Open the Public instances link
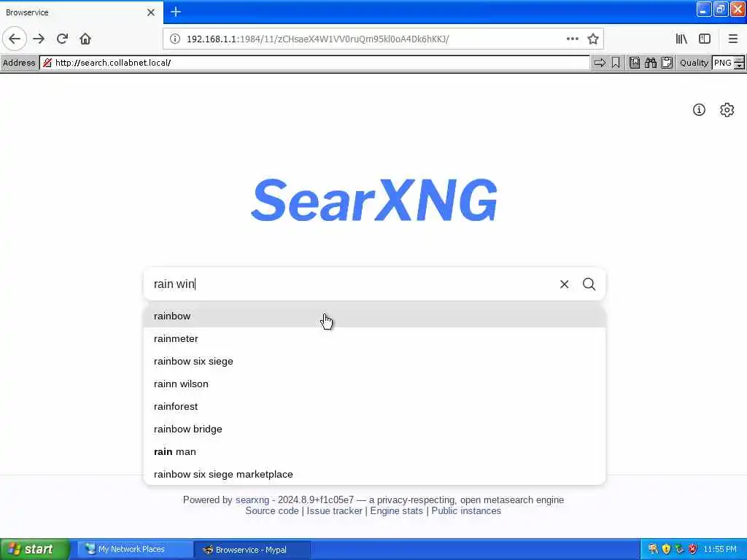 tap(466, 511)
